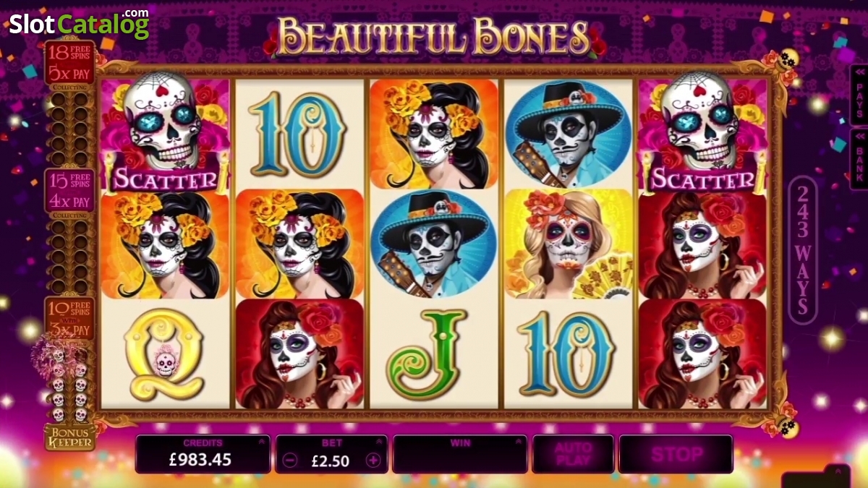Image resolution: width=868 pixels, height=488 pixels.
Task: Expand the Win panel arrow
Action: pyautogui.click(x=518, y=441)
